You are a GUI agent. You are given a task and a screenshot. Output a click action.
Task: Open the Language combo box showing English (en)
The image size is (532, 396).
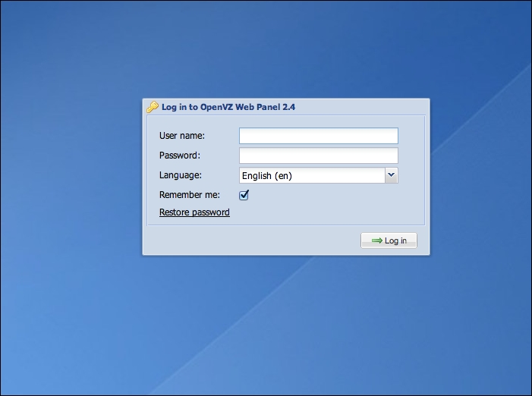point(319,175)
